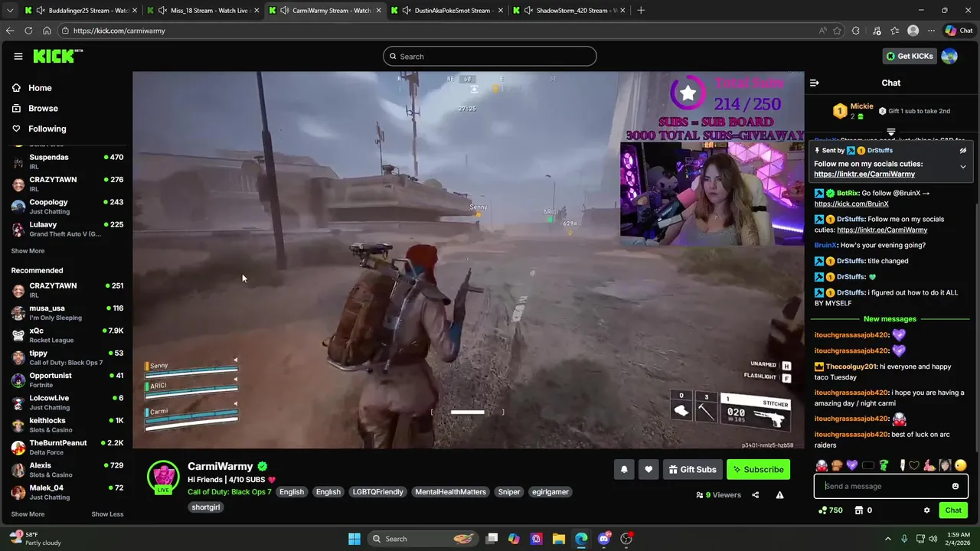980x551 pixels.
Task: Click the Gift Subs button
Action: point(692,470)
